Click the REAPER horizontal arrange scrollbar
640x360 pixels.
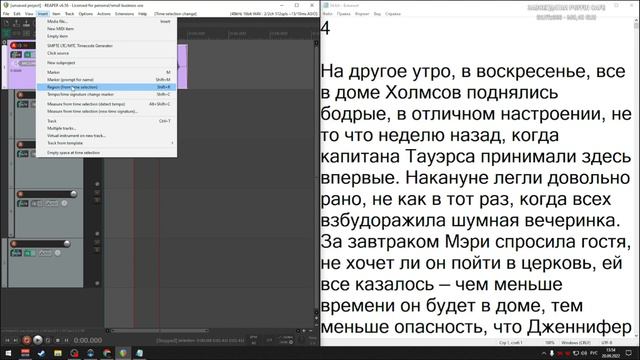[160, 331]
